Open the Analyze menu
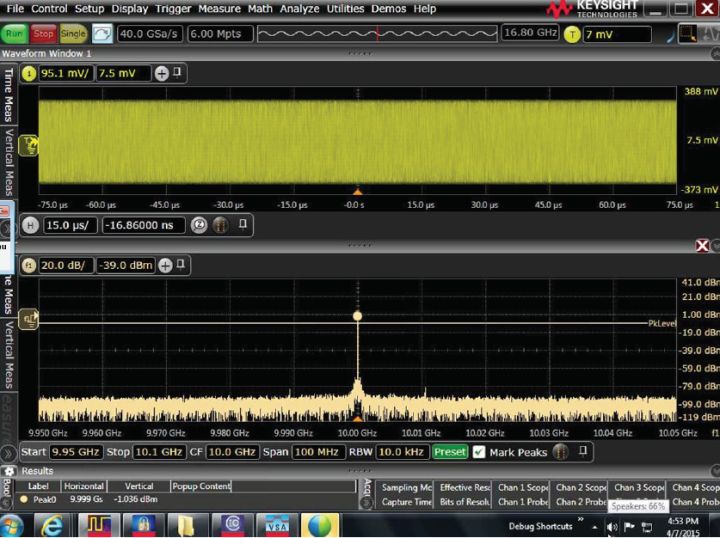720x538 pixels. tap(302, 8)
